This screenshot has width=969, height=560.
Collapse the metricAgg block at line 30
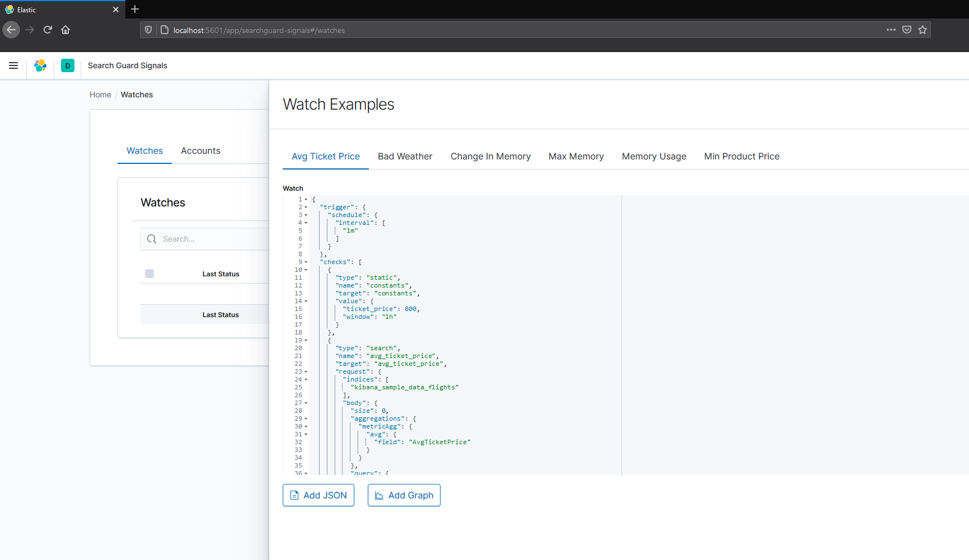[306, 426]
